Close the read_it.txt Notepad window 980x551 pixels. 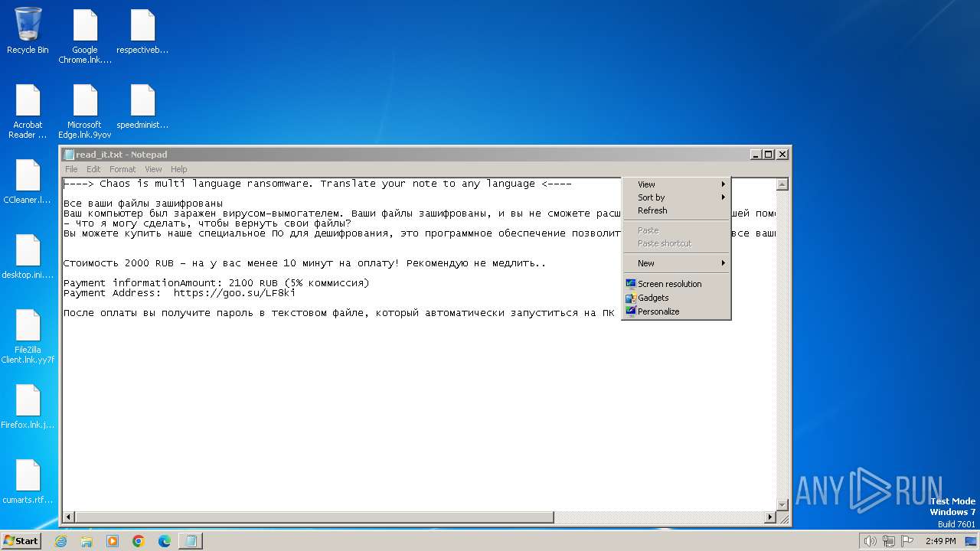pos(782,154)
